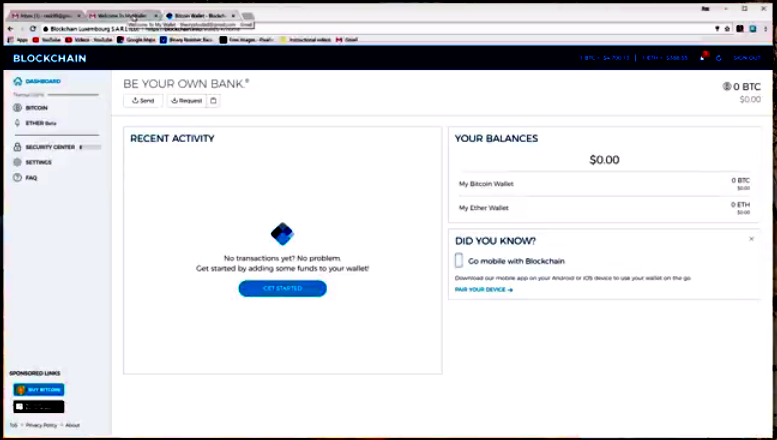The width and height of the screenshot is (777, 440).
Task: Open Dashboard in the sidebar
Action: 43,81
